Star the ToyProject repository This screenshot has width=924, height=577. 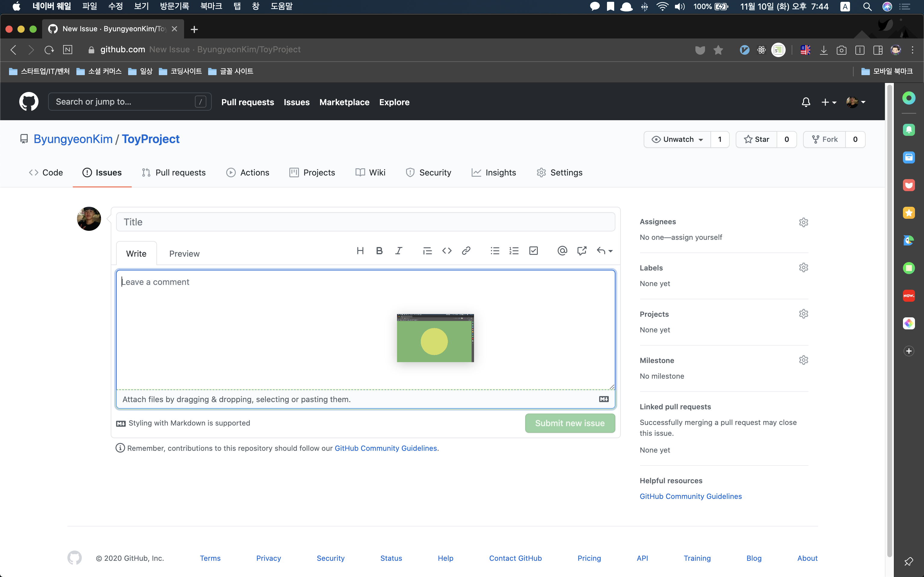click(756, 139)
